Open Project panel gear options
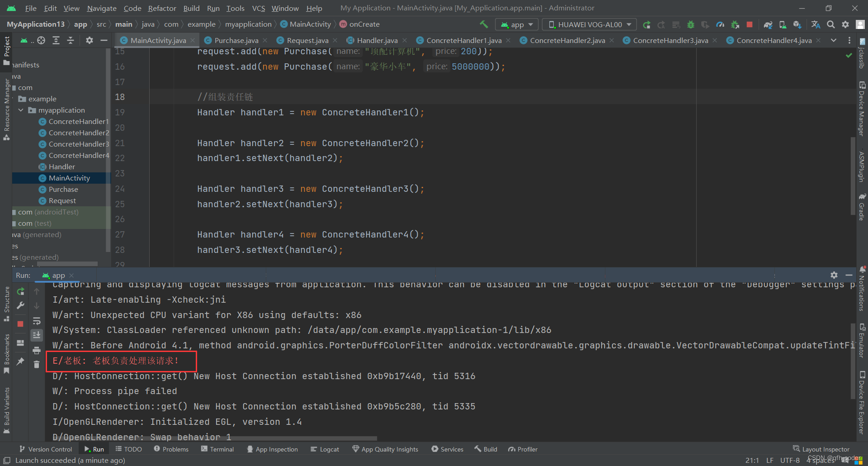 click(x=90, y=40)
